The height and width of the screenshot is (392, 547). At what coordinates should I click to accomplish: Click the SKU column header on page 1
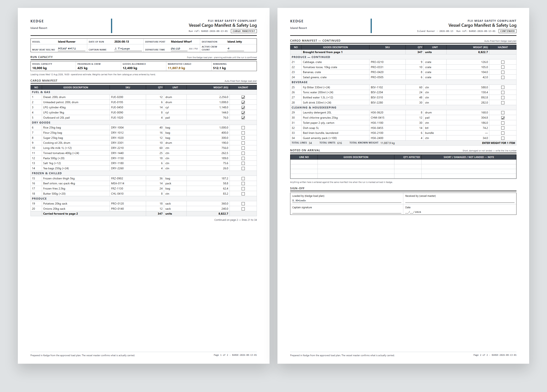(x=128, y=88)
